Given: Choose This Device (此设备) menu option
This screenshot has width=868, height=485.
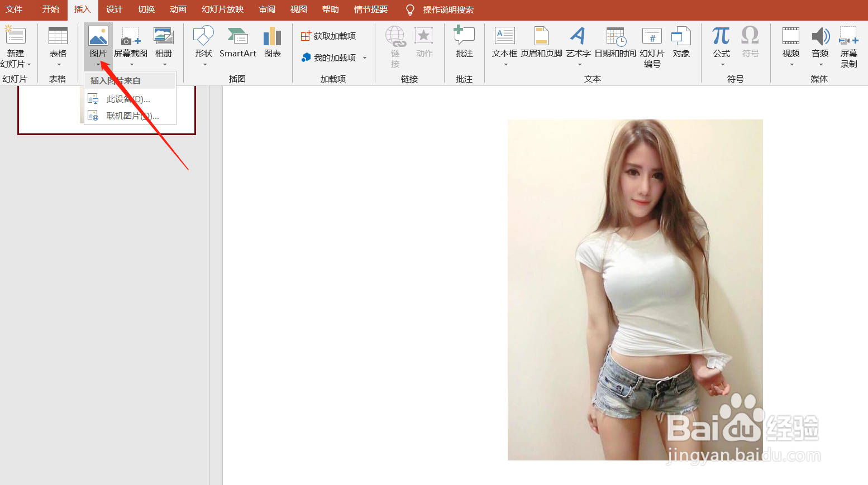Looking at the screenshot, I should click(x=130, y=99).
